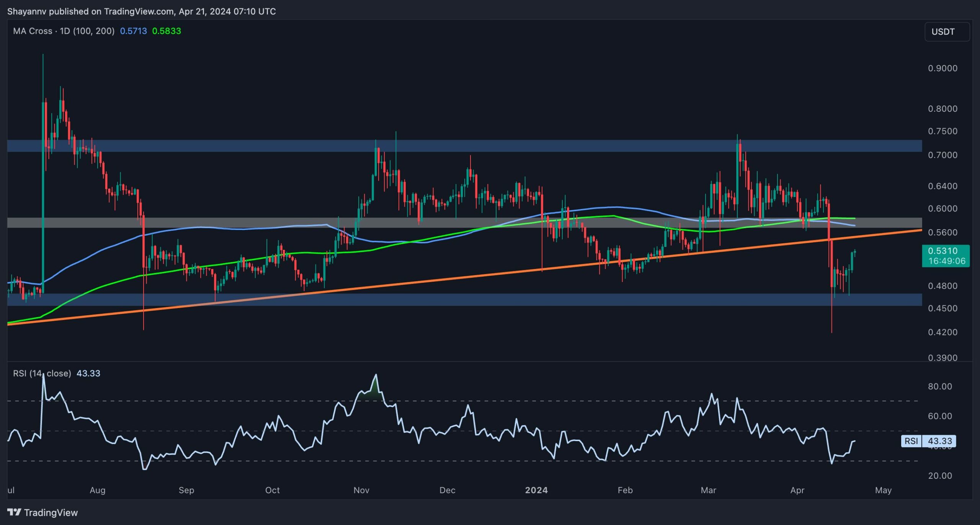Click the Apr label on time axis
Screen dimensions: 980x525
click(x=797, y=490)
